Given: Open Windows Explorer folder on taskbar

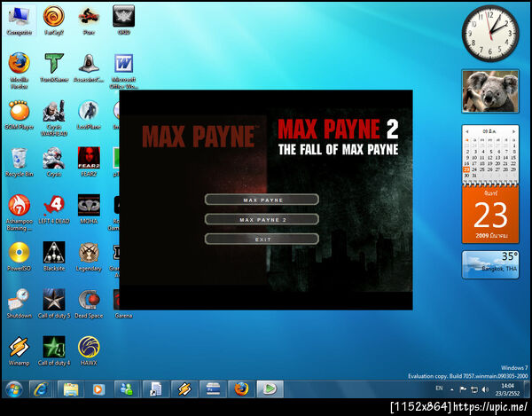Looking at the screenshot, I should point(70,389).
